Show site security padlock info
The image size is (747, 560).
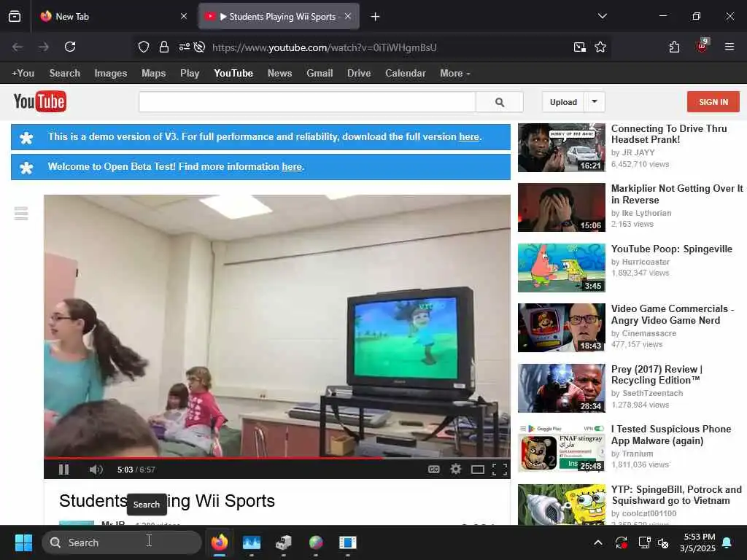(x=164, y=47)
